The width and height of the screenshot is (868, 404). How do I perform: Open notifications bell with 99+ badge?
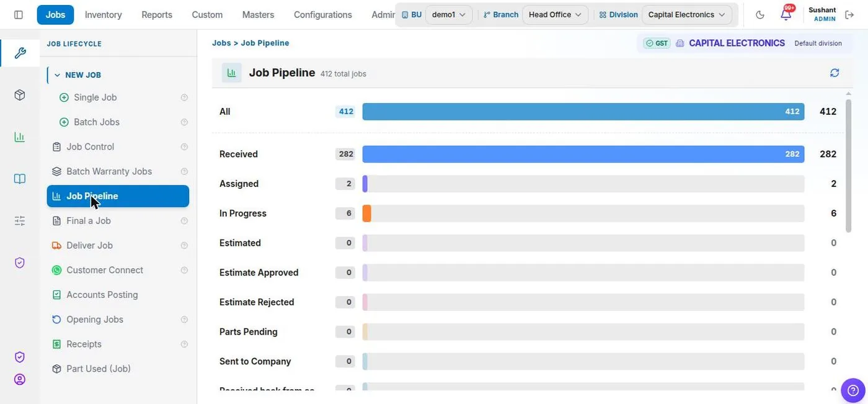point(786,14)
